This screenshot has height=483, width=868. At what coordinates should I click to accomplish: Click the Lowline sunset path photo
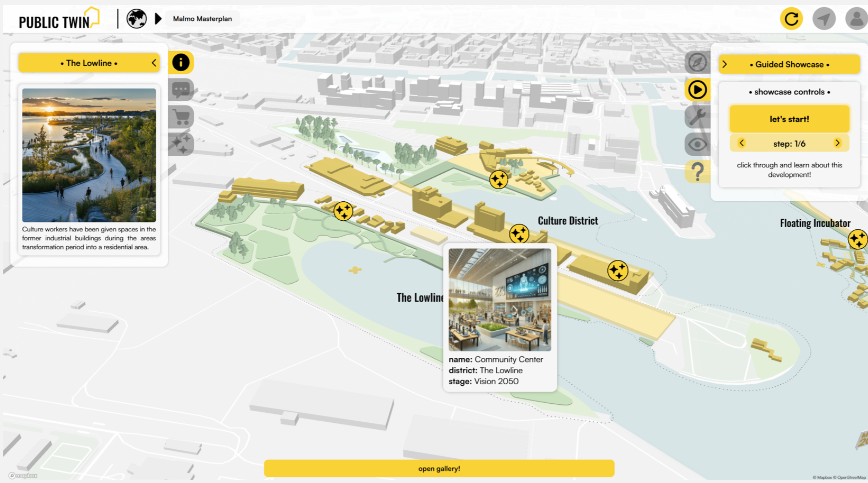[x=89, y=155]
